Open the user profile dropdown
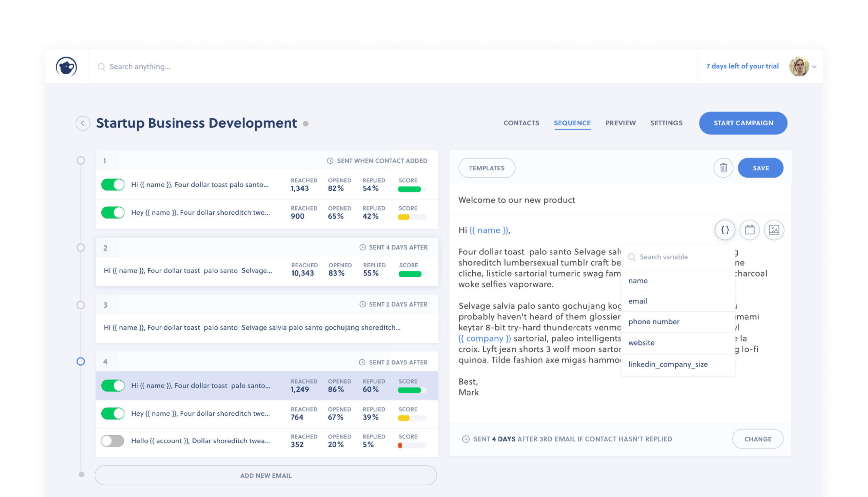Screen dimensions: 868x497 pyautogui.click(x=814, y=66)
